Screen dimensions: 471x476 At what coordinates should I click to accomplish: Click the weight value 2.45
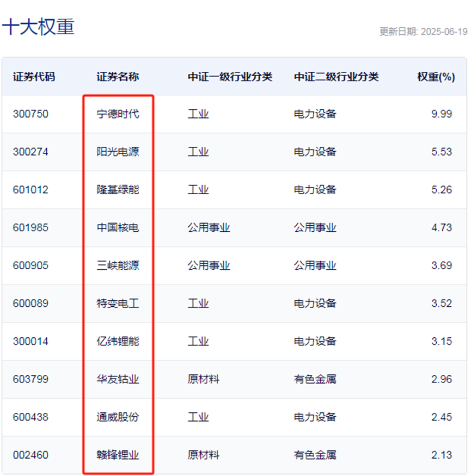point(442,417)
